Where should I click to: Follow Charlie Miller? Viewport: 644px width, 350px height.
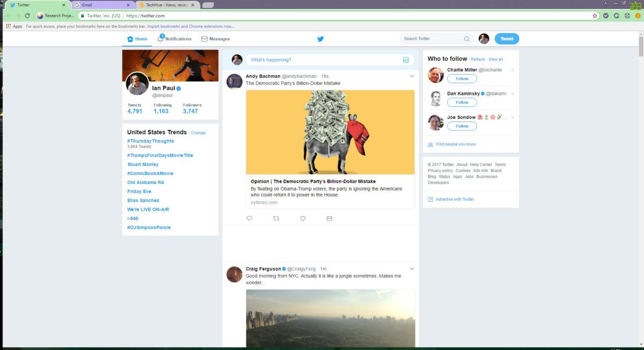tap(462, 78)
